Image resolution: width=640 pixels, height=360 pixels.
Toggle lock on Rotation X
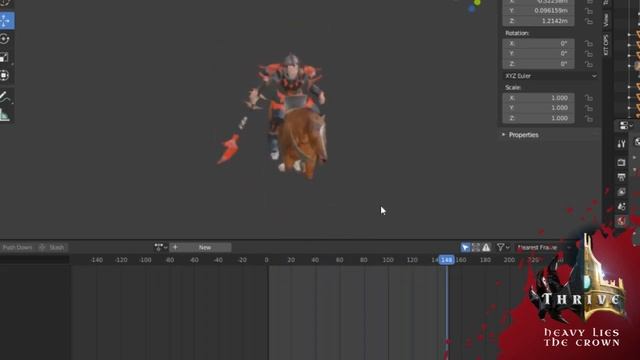coord(589,43)
